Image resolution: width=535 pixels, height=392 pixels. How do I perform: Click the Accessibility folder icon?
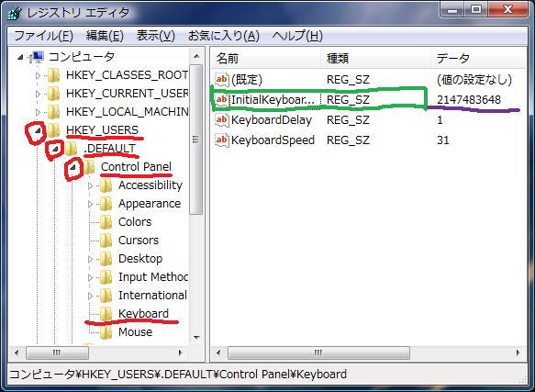click(x=106, y=185)
